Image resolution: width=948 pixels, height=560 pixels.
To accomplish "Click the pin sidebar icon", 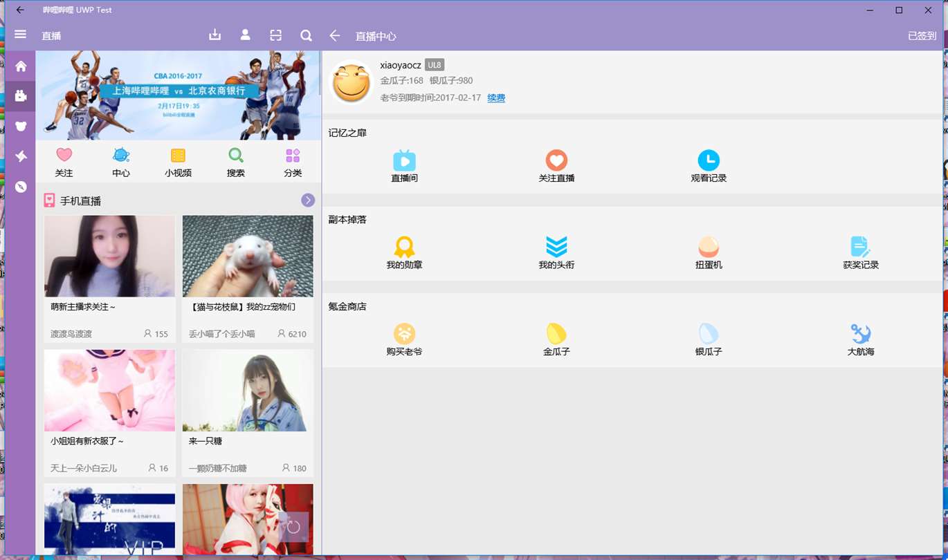I will 21,156.
